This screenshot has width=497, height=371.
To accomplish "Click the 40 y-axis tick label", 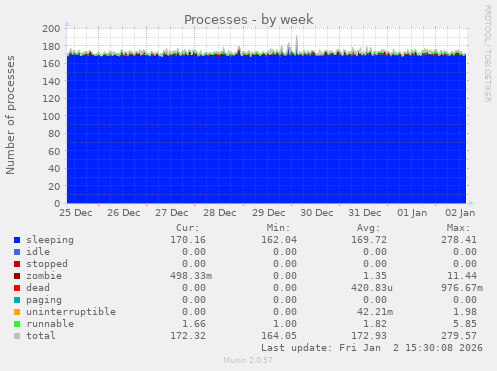I will pyautogui.click(x=54, y=169).
